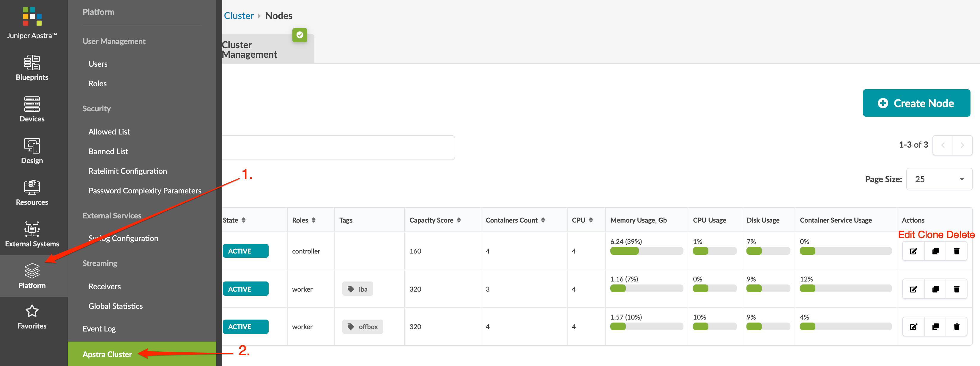The width and height of the screenshot is (980, 366).
Task: Delete the offbox worker node
Action: click(957, 326)
